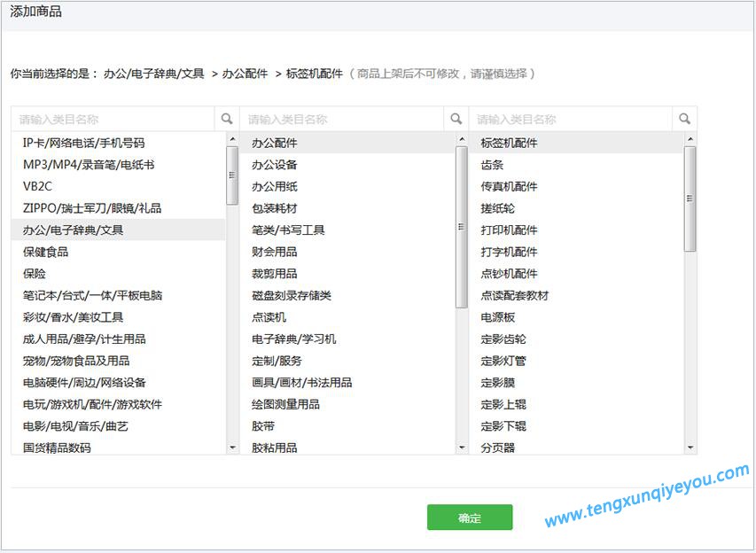This screenshot has width=756, height=553.
Task: Select item 定影齿轮
Action: click(576, 339)
